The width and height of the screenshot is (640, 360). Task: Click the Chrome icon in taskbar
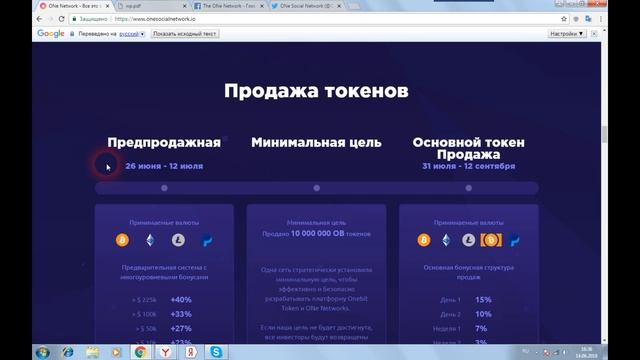tap(141, 352)
